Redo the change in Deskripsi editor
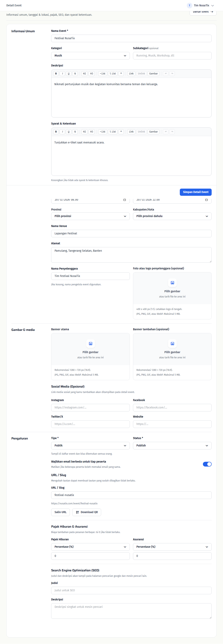This screenshot has width=223, height=644. pyautogui.click(x=172, y=73)
